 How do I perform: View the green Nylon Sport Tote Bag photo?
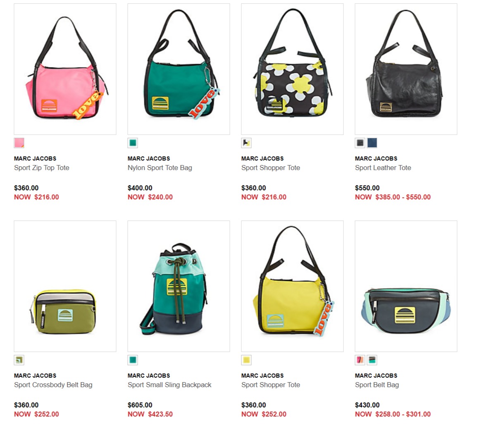pos(179,69)
